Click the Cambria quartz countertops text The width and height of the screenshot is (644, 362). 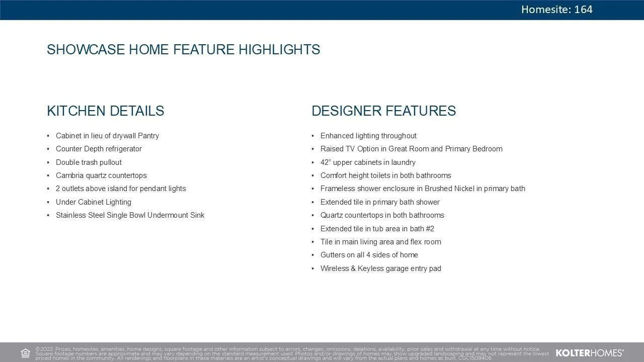click(x=101, y=175)
